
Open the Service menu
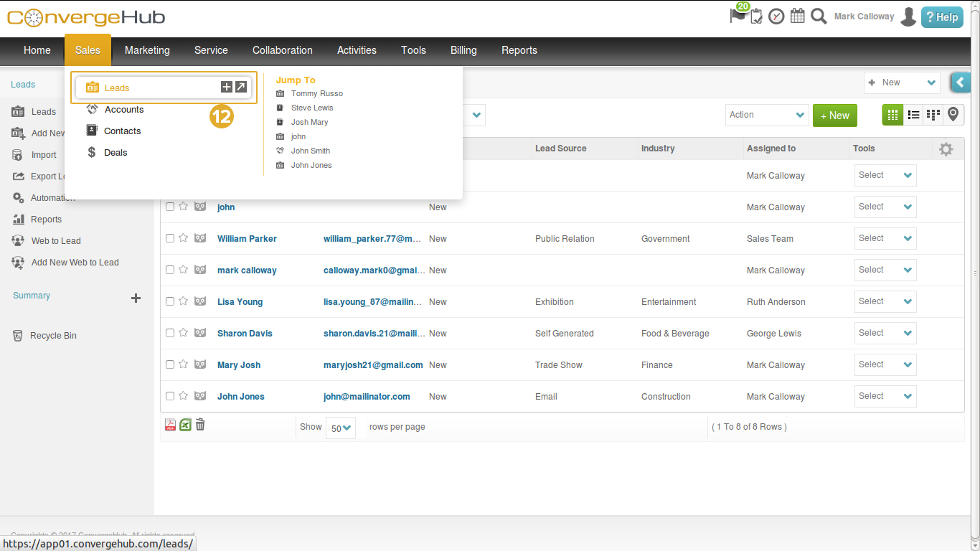point(211,50)
